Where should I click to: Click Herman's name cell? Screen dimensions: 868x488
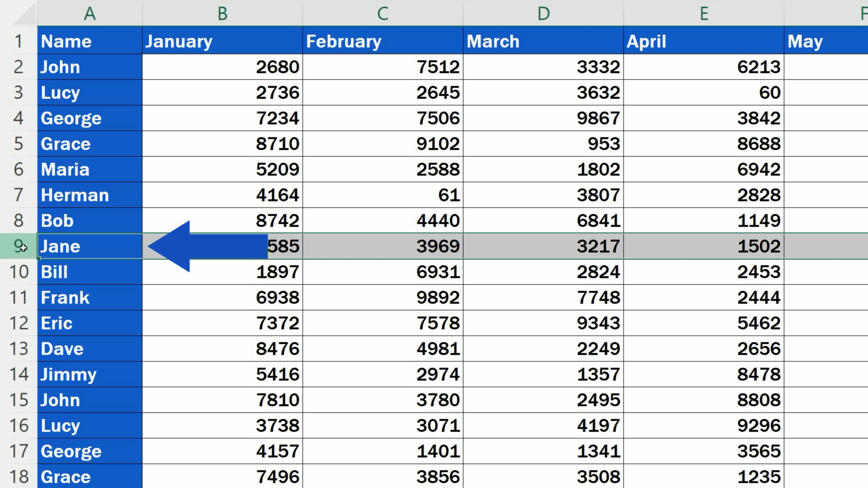click(x=89, y=195)
